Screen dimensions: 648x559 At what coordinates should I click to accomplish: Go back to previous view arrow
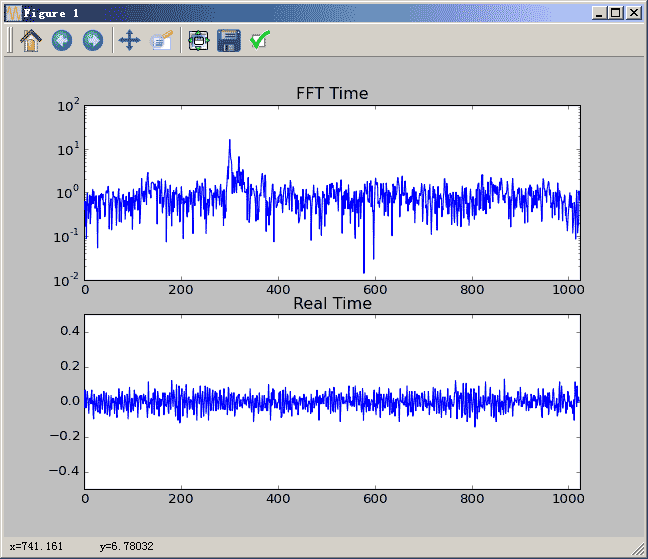[61, 41]
